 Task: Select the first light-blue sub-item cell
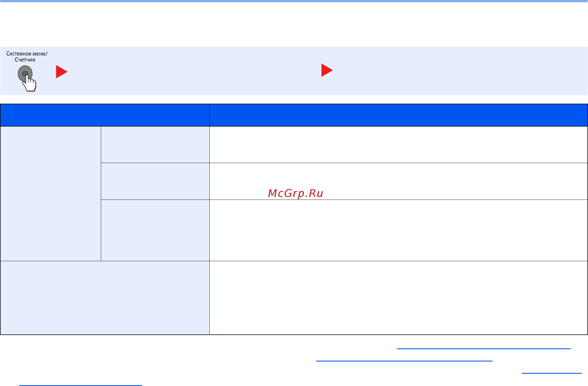[x=155, y=145]
